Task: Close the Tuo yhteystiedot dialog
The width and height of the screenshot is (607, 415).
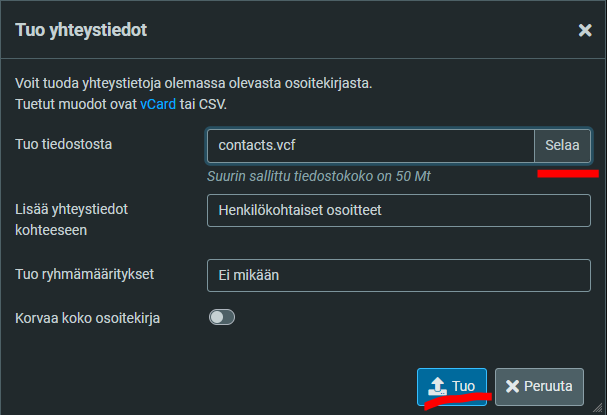Action: click(x=585, y=30)
